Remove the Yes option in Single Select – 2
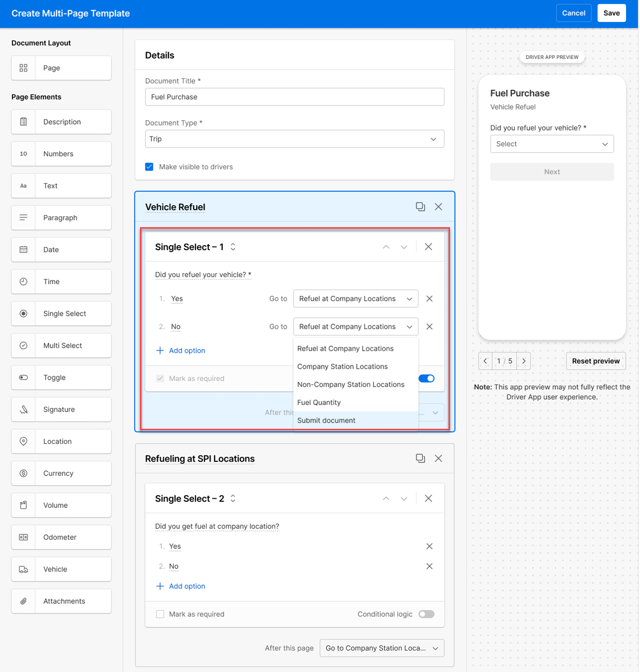 (x=429, y=546)
